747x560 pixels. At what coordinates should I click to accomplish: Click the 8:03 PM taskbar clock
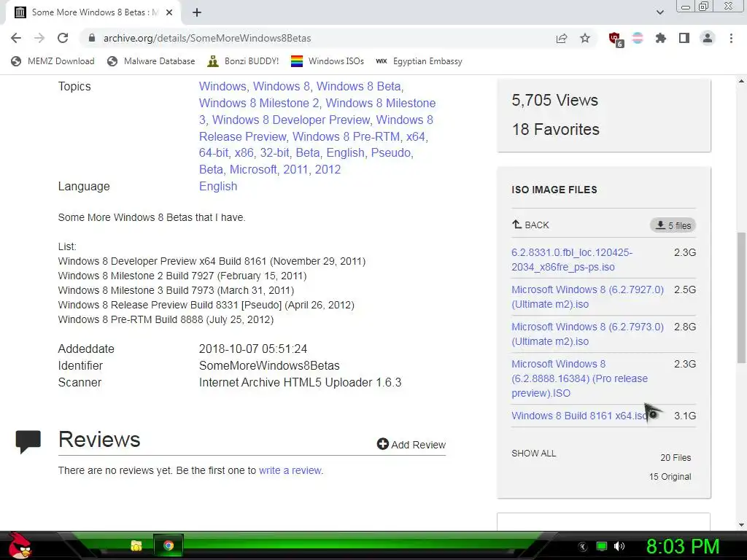pyautogui.click(x=683, y=546)
